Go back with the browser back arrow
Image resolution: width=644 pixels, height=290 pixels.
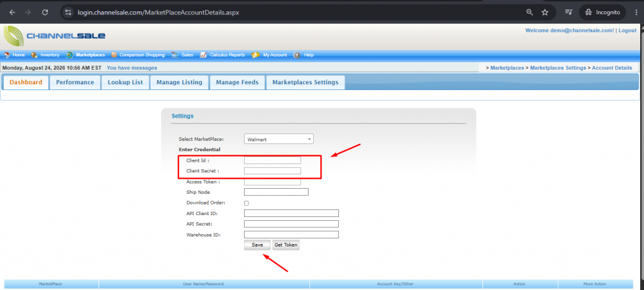point(13,13)
